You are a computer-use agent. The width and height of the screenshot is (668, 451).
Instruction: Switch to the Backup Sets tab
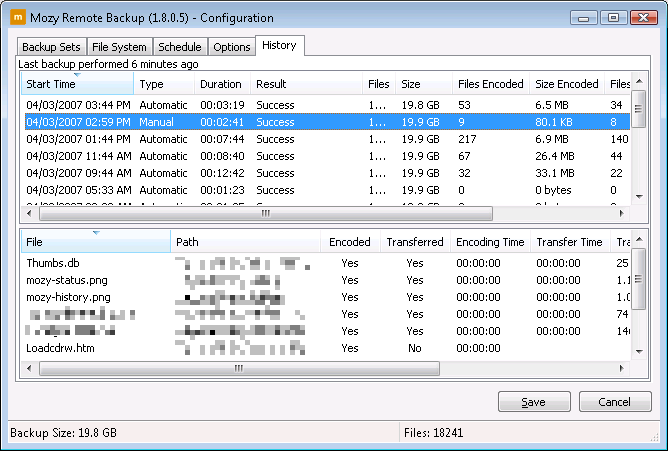(51, 47)
